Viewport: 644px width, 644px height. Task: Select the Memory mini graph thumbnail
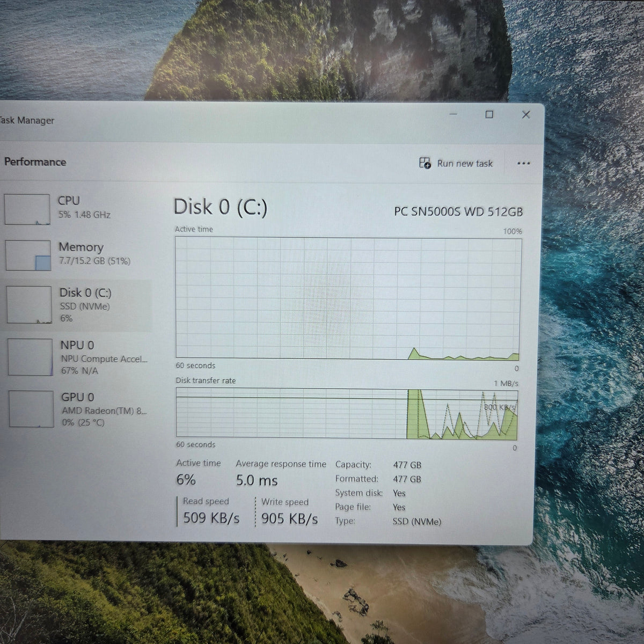[28, 255]
